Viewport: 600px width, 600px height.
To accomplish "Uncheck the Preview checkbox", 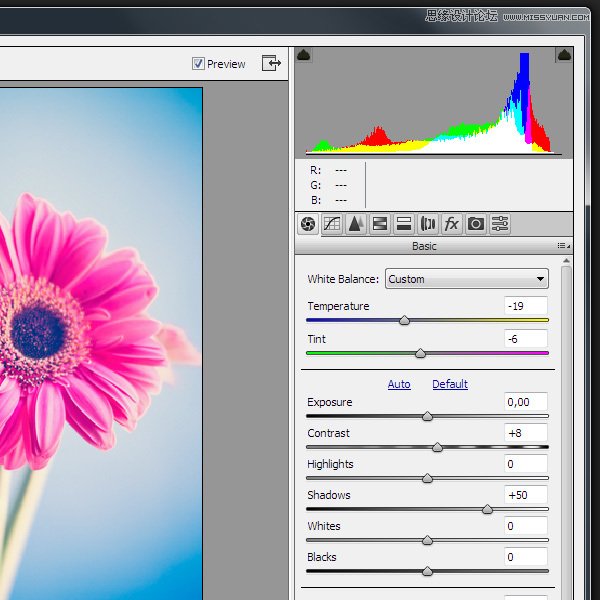I will coord(198,64).
